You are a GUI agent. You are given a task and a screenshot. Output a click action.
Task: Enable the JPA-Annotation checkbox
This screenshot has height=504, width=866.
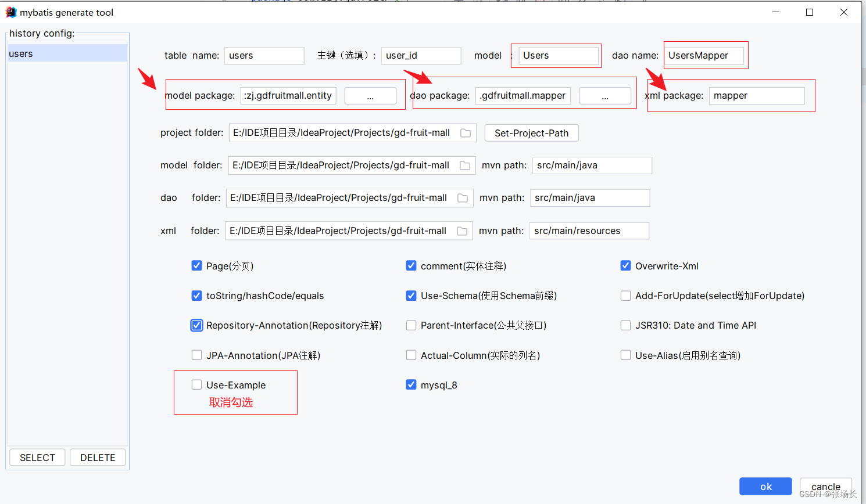click(x=196, y=355)
